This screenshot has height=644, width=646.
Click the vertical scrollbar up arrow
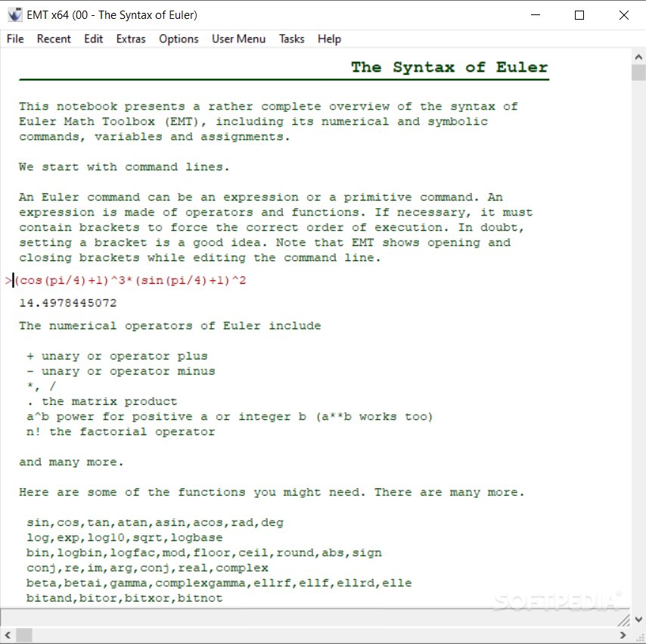[638, 57]
